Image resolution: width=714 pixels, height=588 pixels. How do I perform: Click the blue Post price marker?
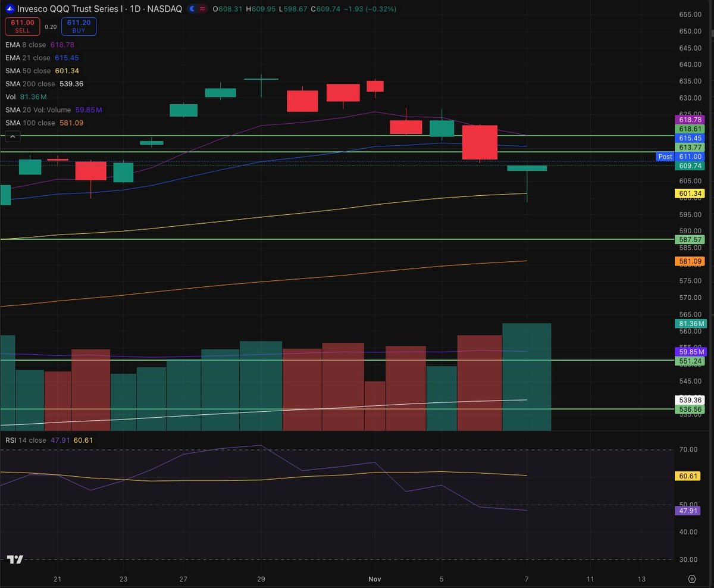[665, 157]
